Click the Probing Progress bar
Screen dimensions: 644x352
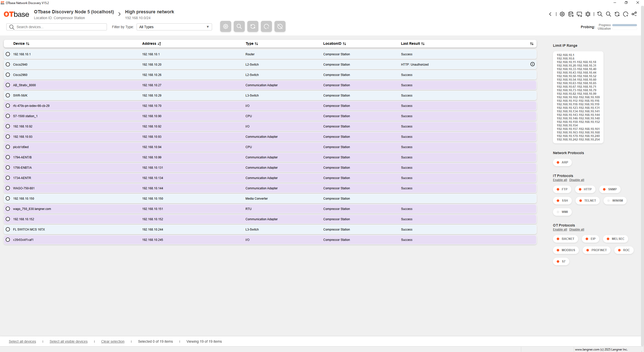625,25
